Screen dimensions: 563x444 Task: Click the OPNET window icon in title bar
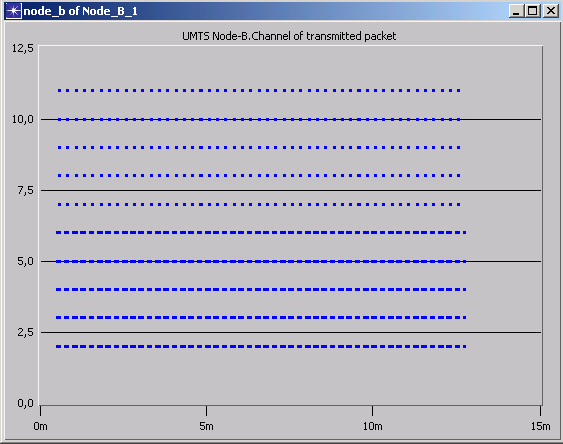[x=14, y=11]
